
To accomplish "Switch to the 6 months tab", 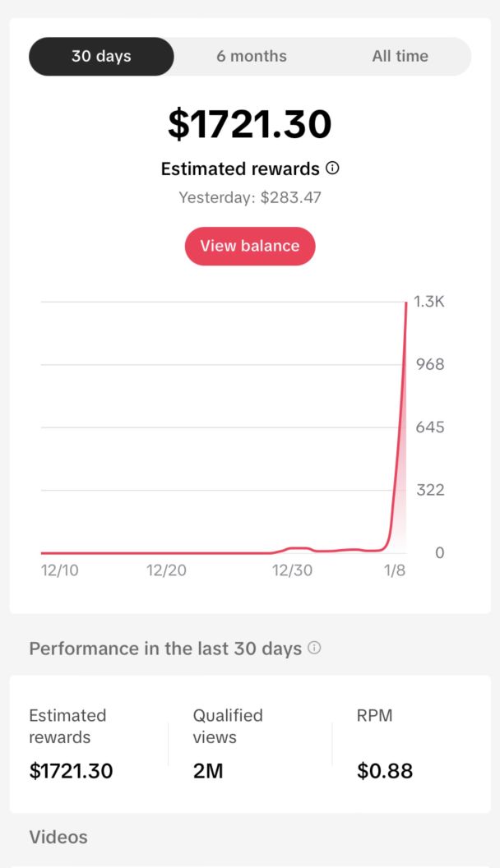I will coord(252,57).
